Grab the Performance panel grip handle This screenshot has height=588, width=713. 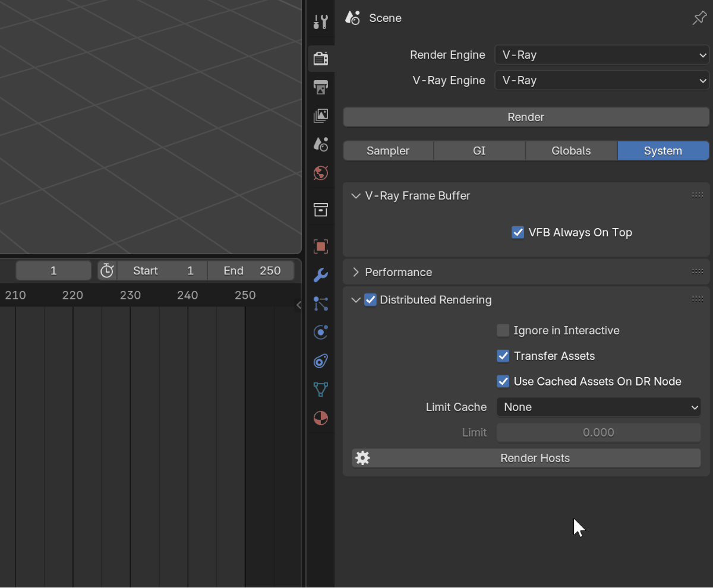(698, 272)
